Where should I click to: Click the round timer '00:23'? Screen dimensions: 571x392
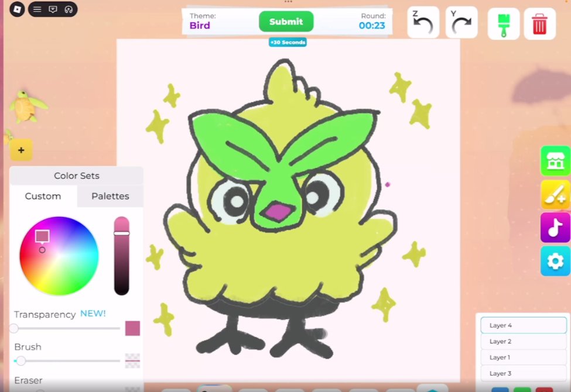click(372, 26)
